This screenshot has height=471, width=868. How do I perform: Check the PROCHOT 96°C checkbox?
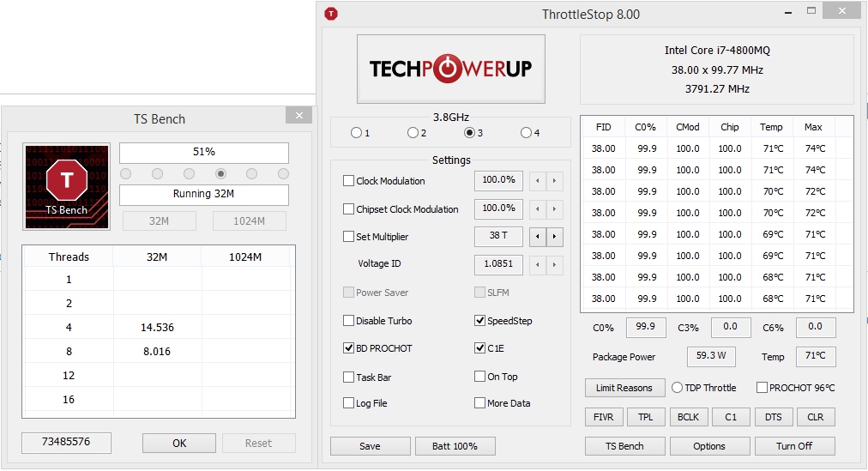(x=763, y=388)
